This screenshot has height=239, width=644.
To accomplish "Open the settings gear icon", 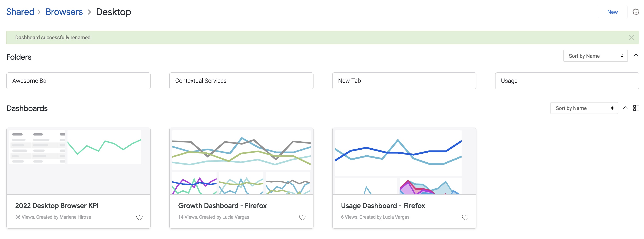I will point(636,12).
